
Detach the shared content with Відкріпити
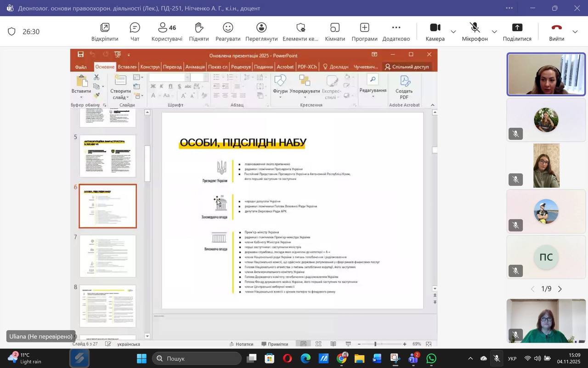tap(105, 32)
